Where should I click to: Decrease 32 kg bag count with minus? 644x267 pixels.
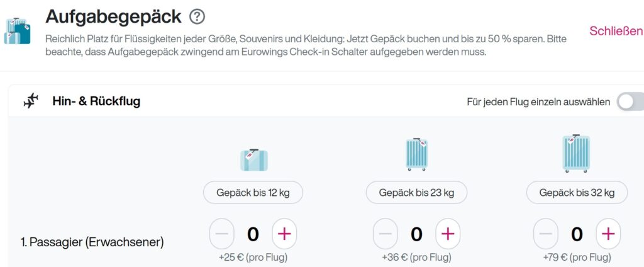click(546, 234)
